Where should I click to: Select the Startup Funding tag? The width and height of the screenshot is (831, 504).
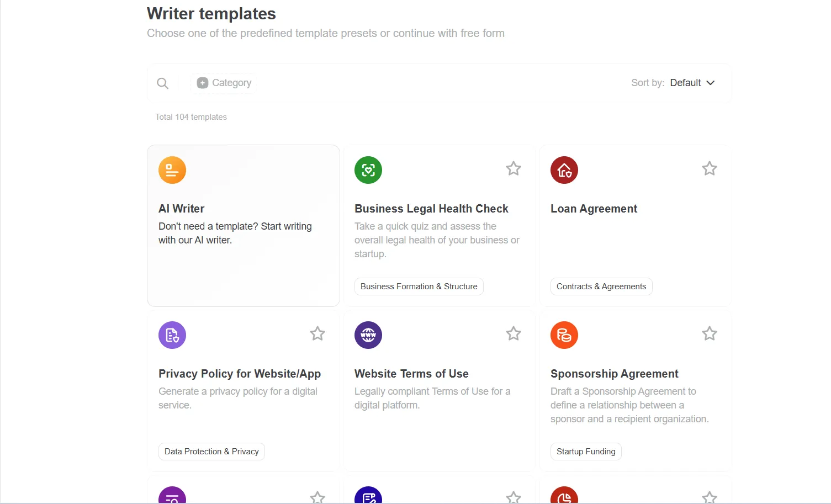pos(586,452)
